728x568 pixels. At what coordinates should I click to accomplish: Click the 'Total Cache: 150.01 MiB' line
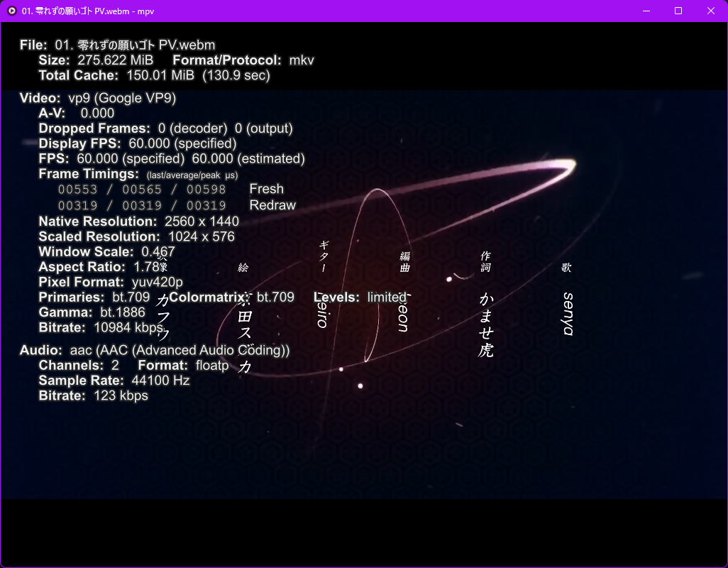[154, 75]
